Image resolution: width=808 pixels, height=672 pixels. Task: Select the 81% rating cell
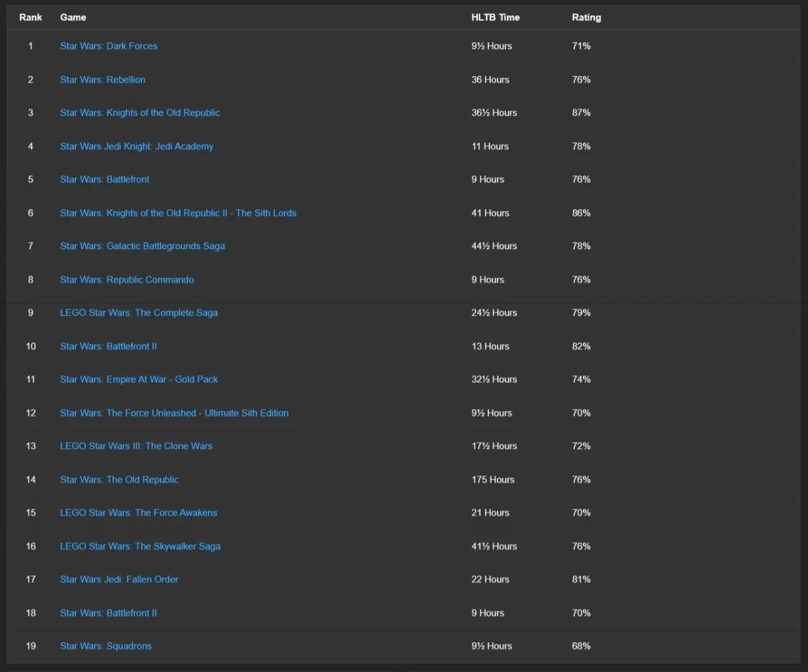581,579
